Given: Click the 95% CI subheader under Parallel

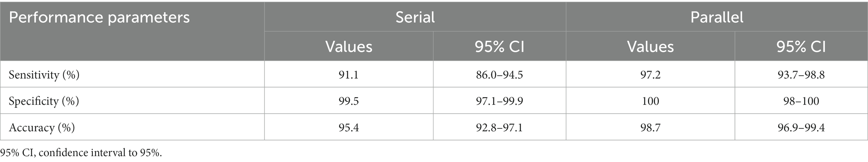Looking at the screenshot, I should click(801, 46).
